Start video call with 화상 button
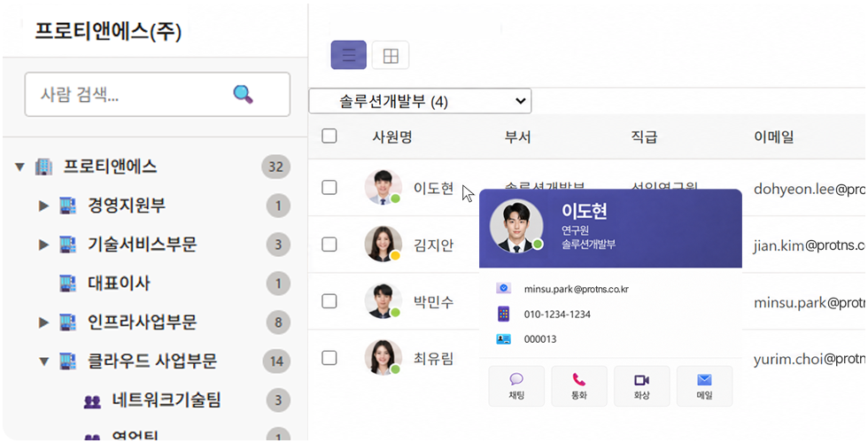The image size is (868, 443). pyautogui.click(x=641, y=386)
